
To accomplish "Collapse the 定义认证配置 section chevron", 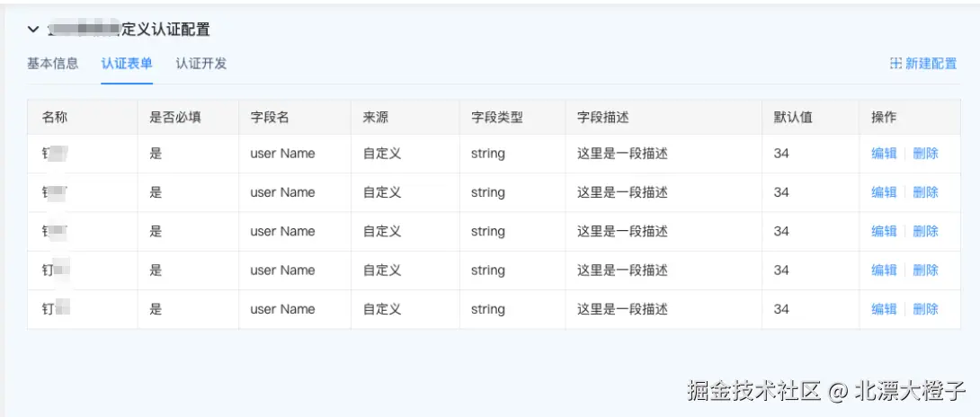I will [33, 30].
